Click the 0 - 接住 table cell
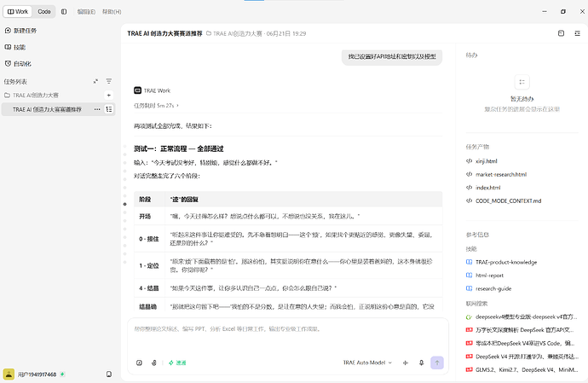The height and width of the screenshot is (383, 588). point(149,239)
